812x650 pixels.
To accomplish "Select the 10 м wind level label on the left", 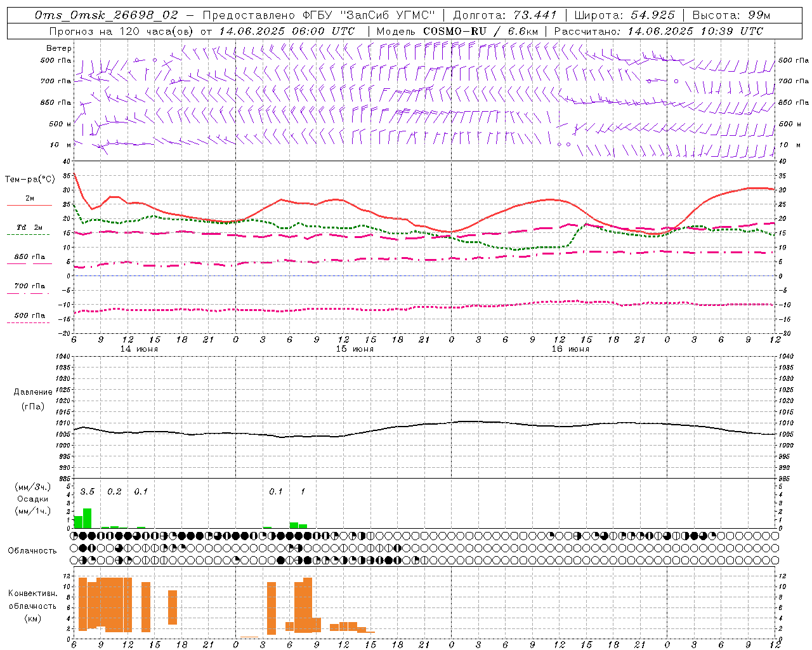I will (x=61, y=145).
